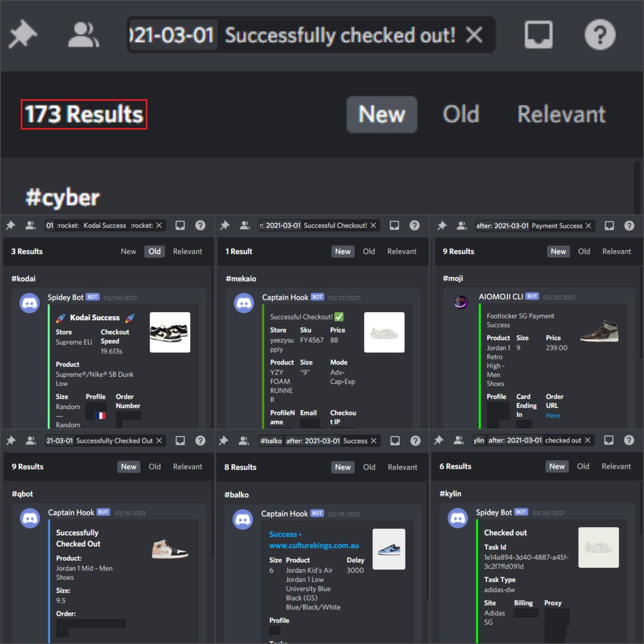Click AIOMOJI CLI bot avatar
This screenshot has width=644, height=644.
(460, 302)
